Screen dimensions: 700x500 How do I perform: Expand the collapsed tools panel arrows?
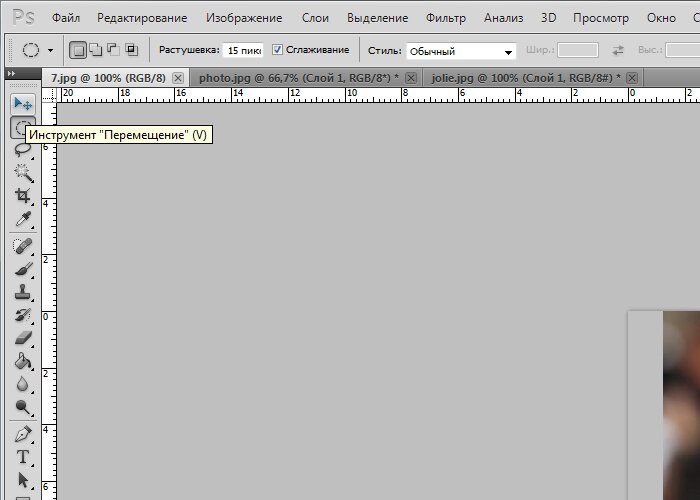coord(12,73)
